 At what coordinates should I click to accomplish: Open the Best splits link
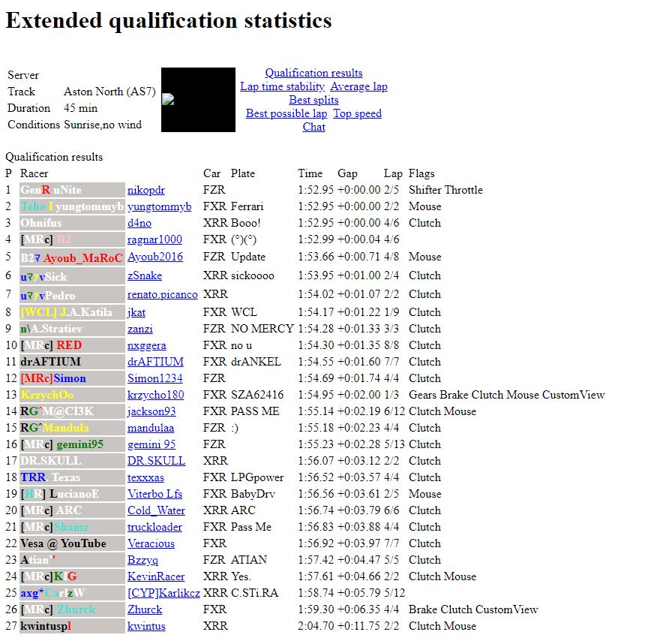pyautogui.click(x=313, y=100)
